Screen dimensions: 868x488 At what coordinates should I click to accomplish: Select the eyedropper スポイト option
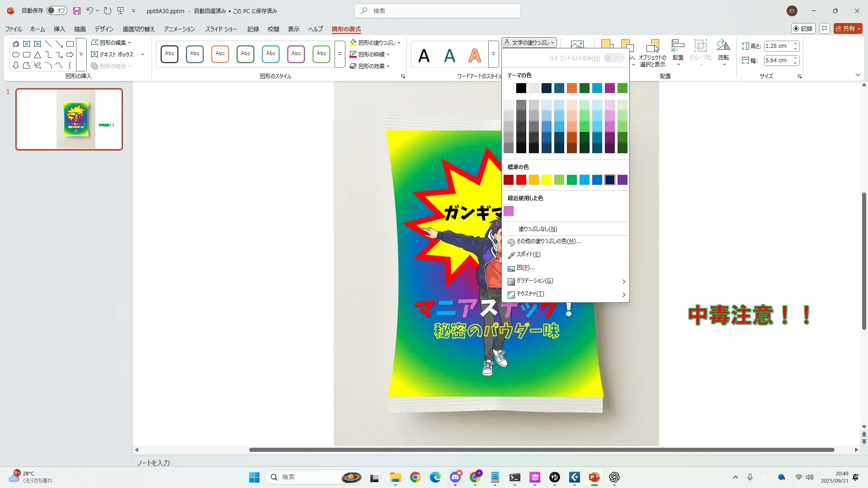click(528, 254)
